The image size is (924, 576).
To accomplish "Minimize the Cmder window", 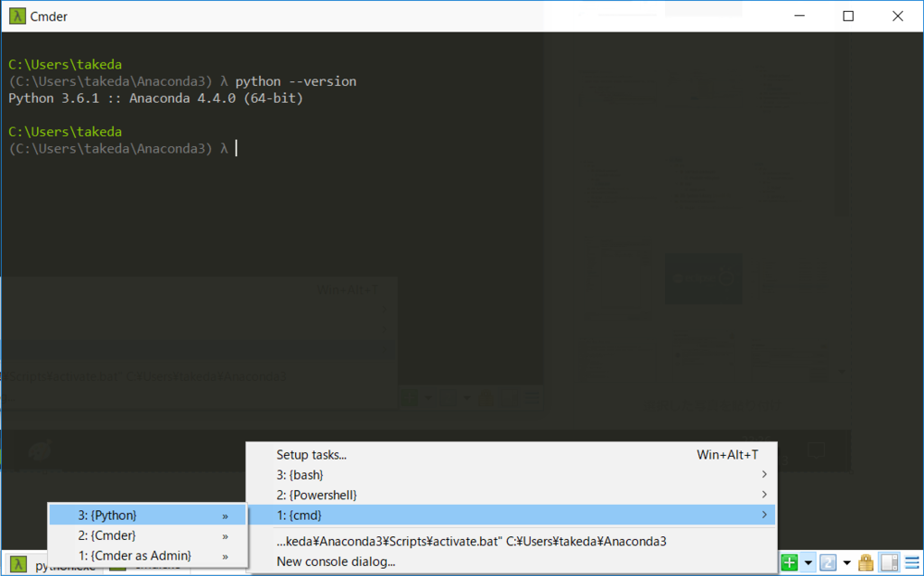I will [799, 16].
